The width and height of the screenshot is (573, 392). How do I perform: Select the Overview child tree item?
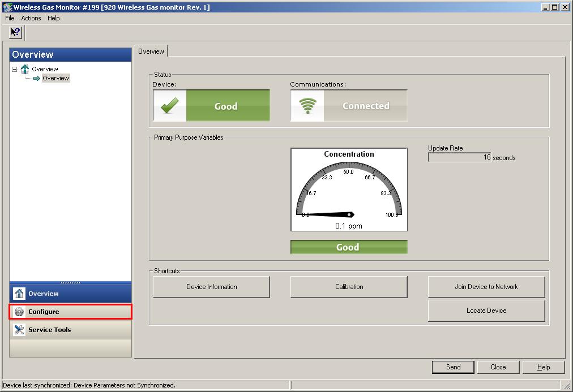55,78
